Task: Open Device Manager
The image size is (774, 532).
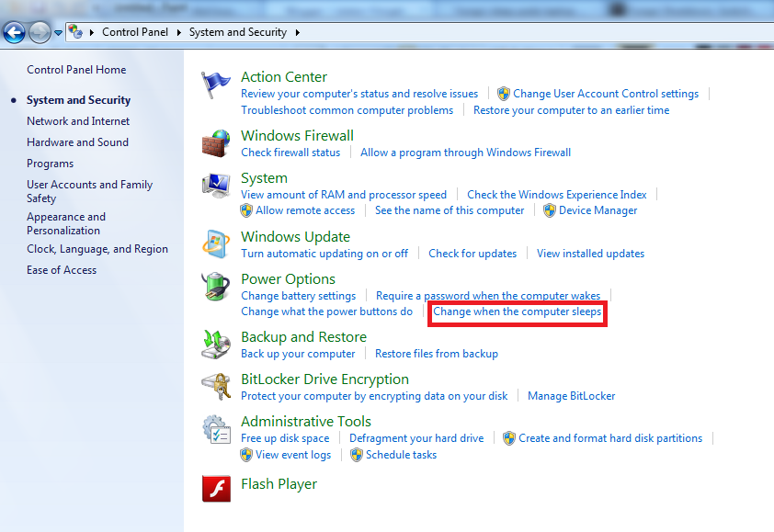Action: pyautogui.click(x=598, y=210)
